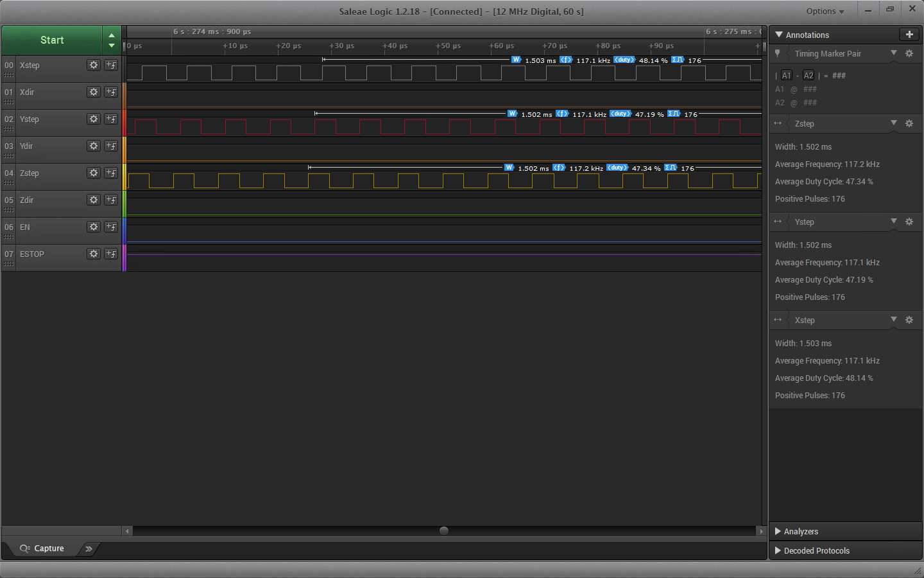Click the Xstep measurement arrows icon
The height and width of the screenshot is (578, 924).
point(778,320)
